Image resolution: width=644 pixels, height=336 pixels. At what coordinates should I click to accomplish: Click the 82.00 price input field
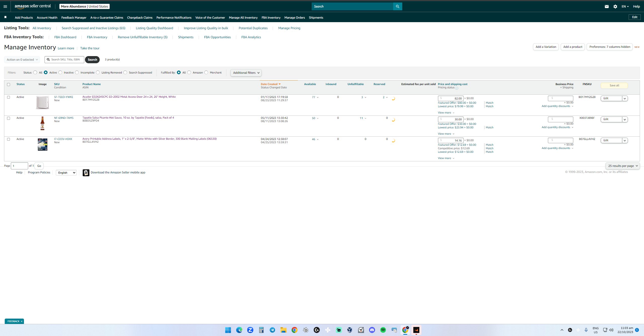(451, 98)
